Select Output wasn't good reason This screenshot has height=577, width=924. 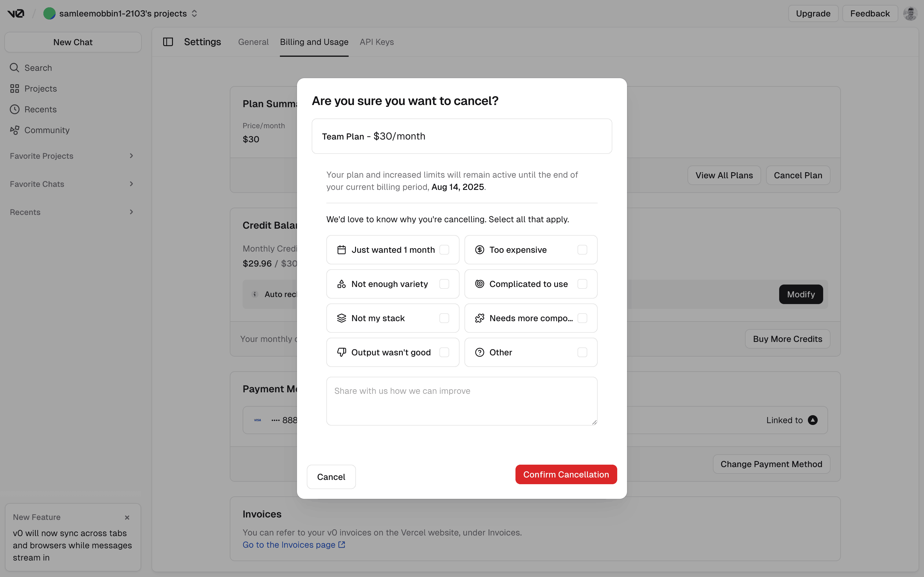tap(444, 352)
